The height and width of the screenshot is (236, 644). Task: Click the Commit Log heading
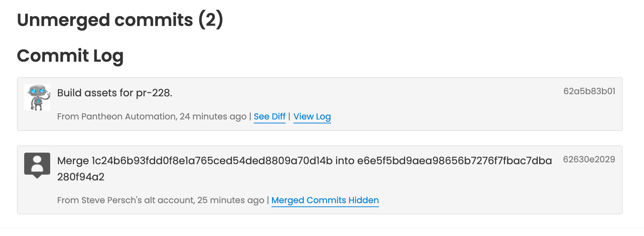[x=71, y=55]
